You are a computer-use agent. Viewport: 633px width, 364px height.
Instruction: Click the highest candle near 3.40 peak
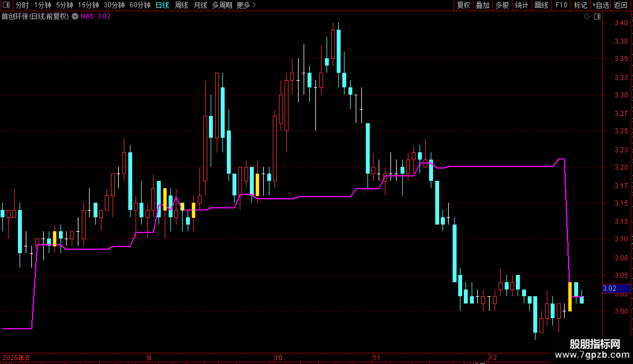click(338, 52)
